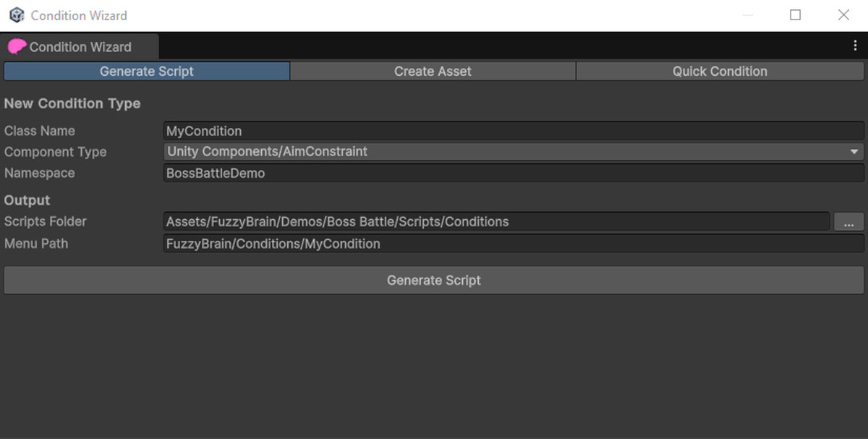This screenshot has width=868, height=439.
Task: Minimize the Condition Wizard window
Action: (x=748, y=15)
